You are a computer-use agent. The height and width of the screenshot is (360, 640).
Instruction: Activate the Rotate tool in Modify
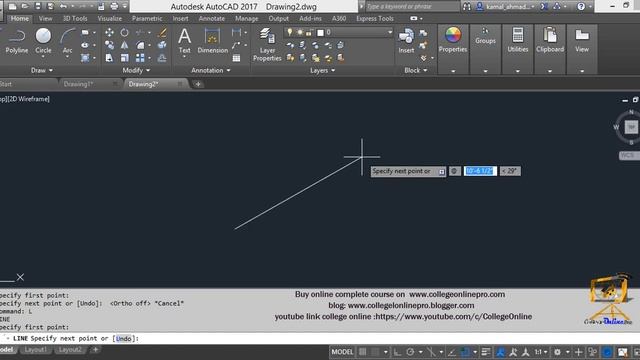pos(124,32)
